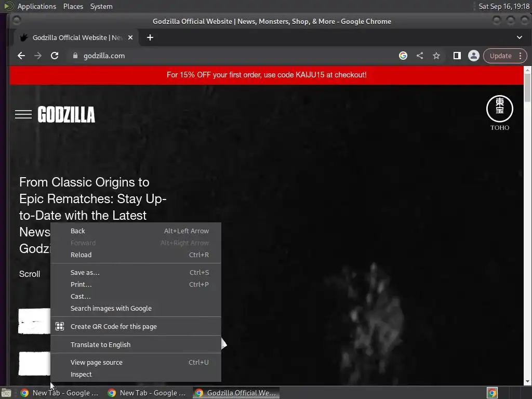This screenshot has height=399, width=532.
Task: Open a new tab with the plus icon
Action: 150,37
